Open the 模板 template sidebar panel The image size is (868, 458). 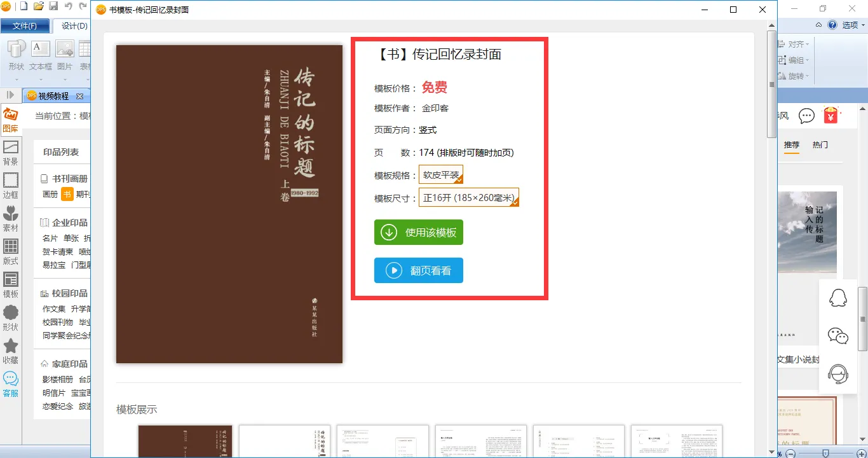click(10, 285)
